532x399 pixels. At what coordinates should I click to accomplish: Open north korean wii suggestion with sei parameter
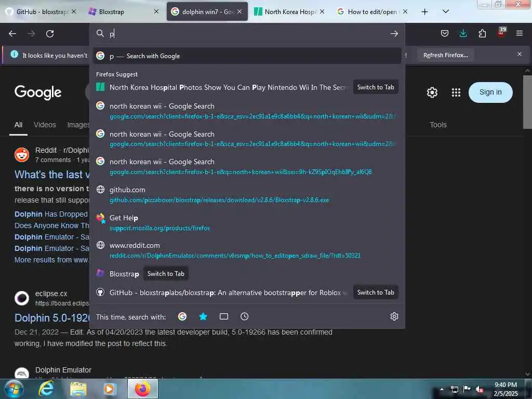click(247, 167)
